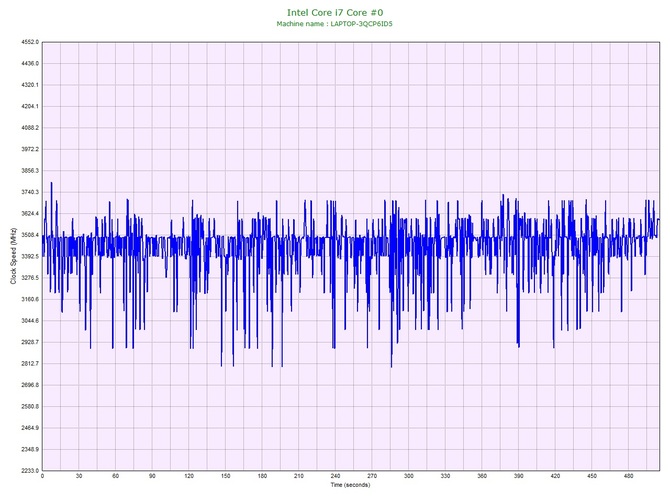The height and width of the screenshot is (502, 670).
Task: Click the 60 seconds x-axis label
Action: pos(115,476)
